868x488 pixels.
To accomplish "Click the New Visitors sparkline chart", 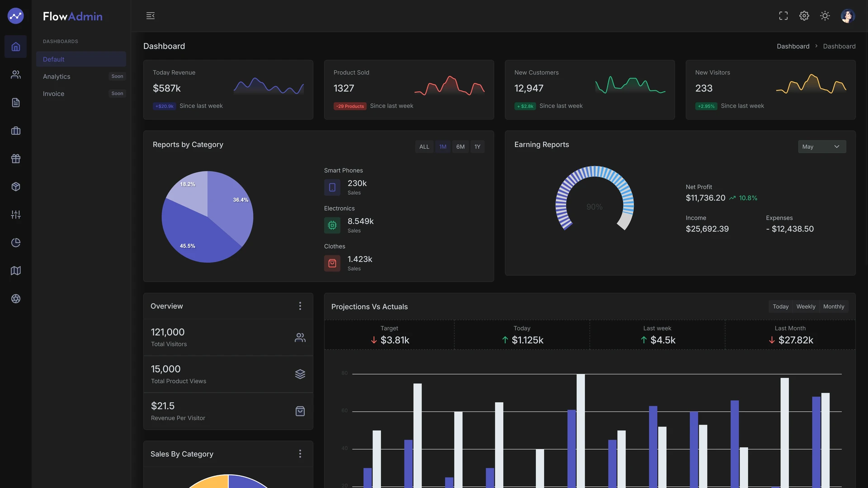I will point(811,84).
